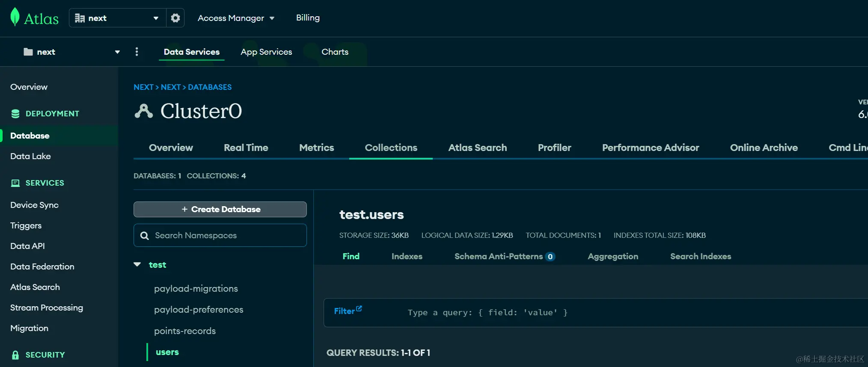The width and height of the screenshot is (868, 367).
Task: Switch to Data Services tab
Action: pos(191,52)
